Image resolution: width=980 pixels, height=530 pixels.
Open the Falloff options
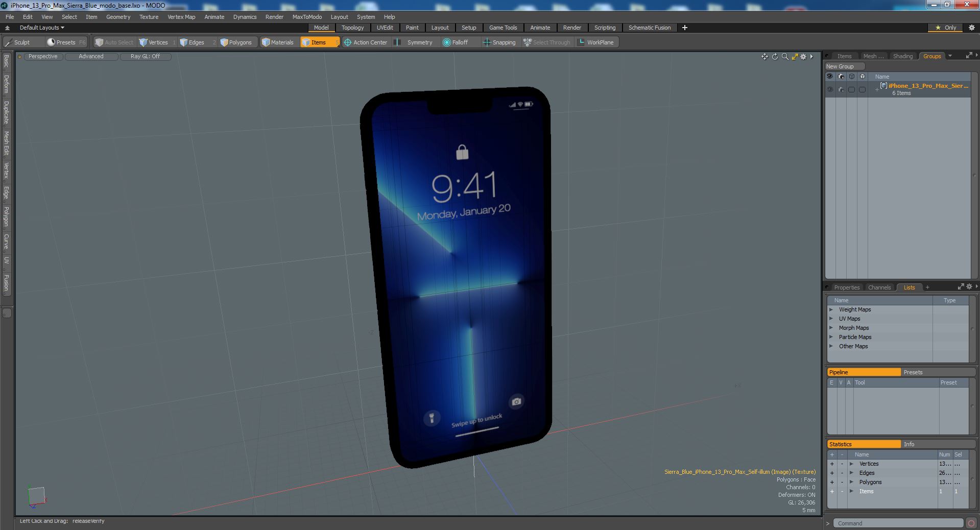pos(456,42)
